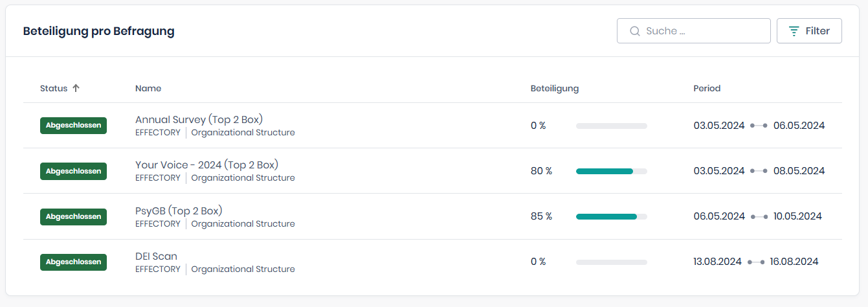Click the Status sort arrow icon
Image resolution: width=868 pixels, height=307 pixels.
pos(76,88)
